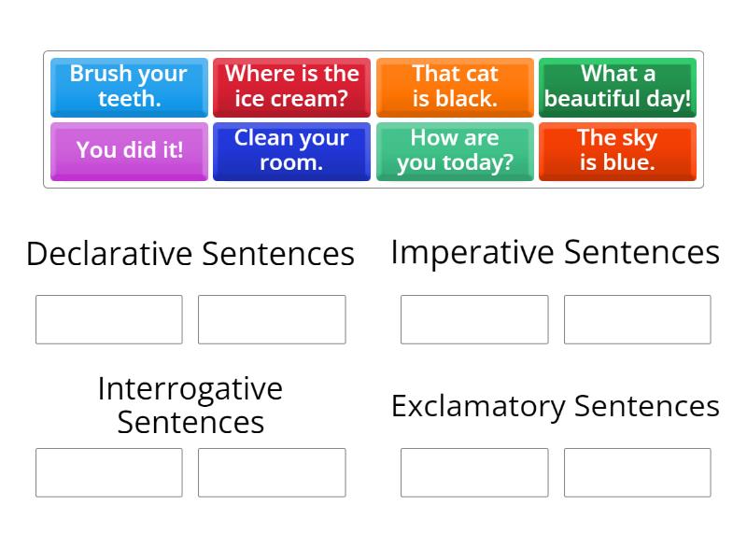Click the right drop box under Imperative Sentences
The width and height of the screenshot is (747, 560).
click(x=638, y=319)
